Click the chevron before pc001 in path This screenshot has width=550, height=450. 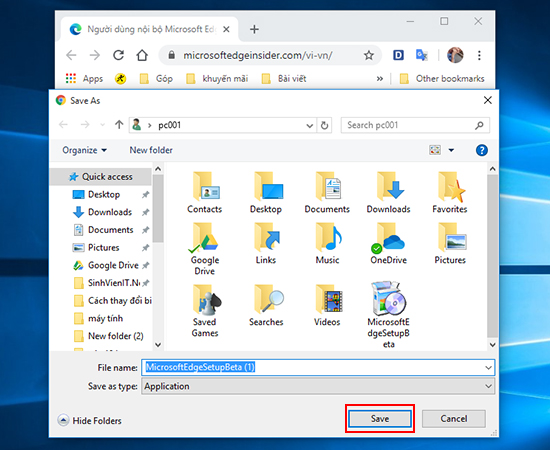[150, 125]
